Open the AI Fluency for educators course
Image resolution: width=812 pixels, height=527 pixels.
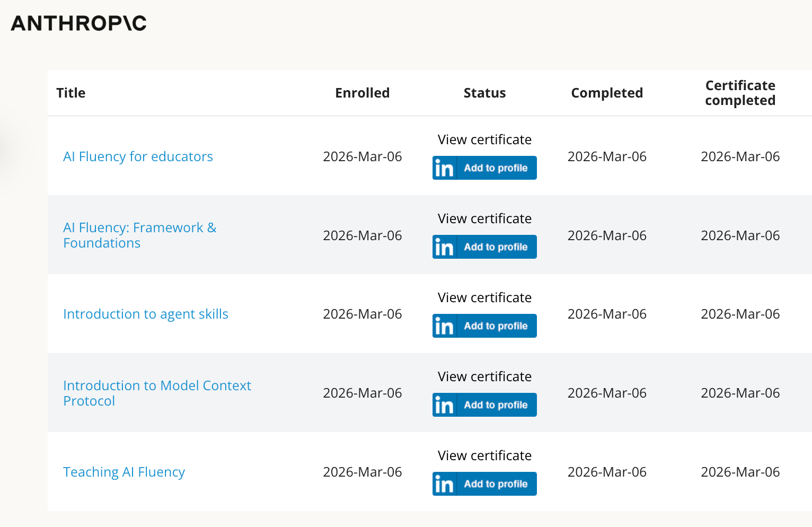click(x=138, y=156)
